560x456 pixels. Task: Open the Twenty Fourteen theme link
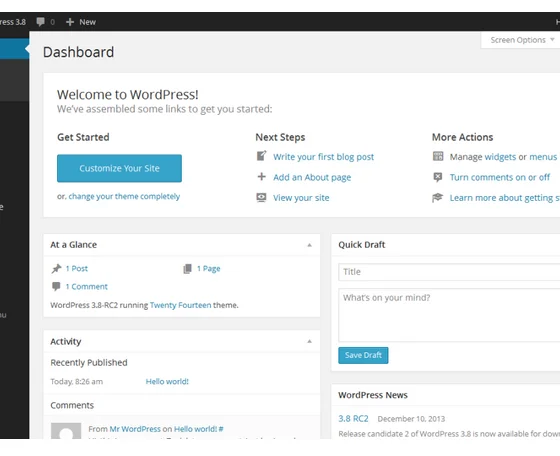click(x=180, y=305)
